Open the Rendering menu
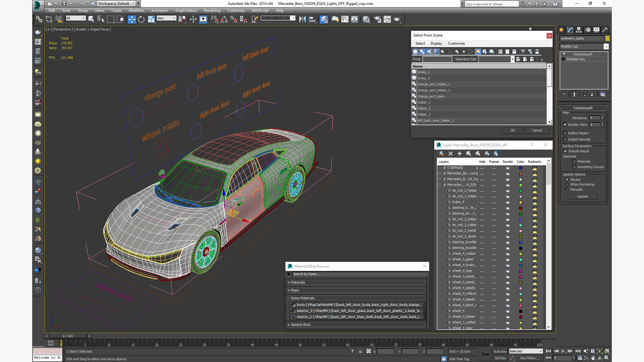644x362 pixels. [x=212, y=10]
